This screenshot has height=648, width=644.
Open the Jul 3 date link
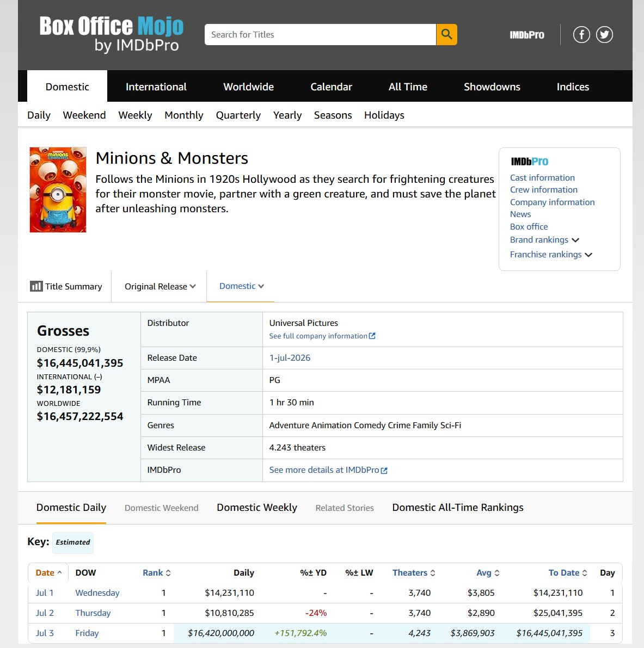[45, 633]
